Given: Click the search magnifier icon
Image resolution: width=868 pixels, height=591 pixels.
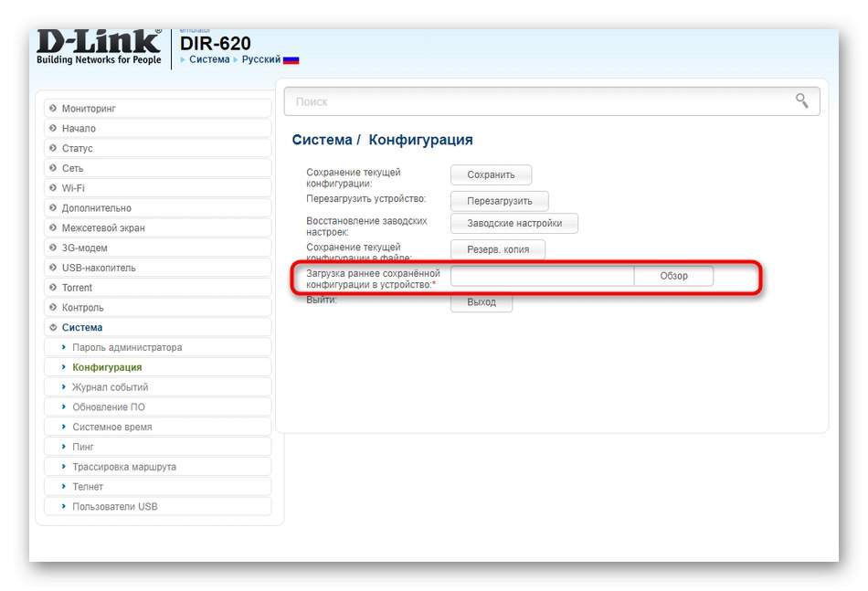Looking at the screenshot, I should pyautogui.click(x=801, y=101).
